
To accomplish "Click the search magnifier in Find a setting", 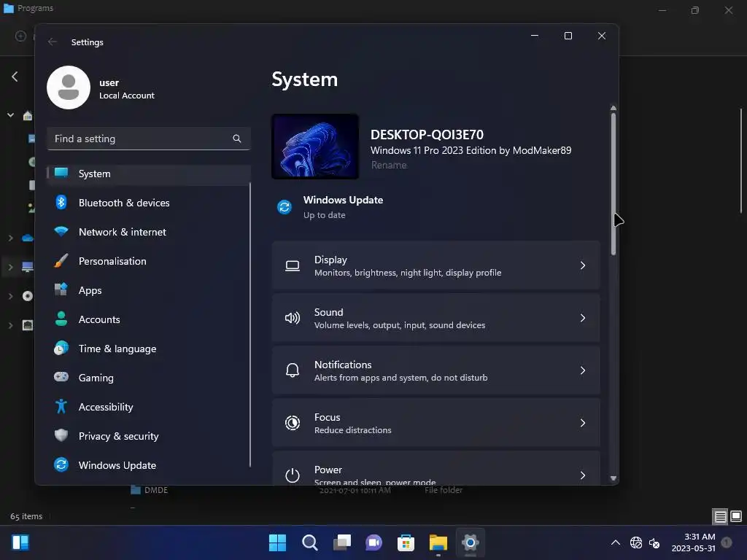I will point(237,139).
